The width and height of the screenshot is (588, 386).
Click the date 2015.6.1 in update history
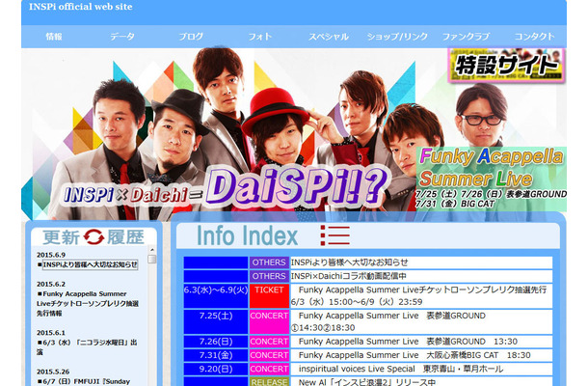51,333
